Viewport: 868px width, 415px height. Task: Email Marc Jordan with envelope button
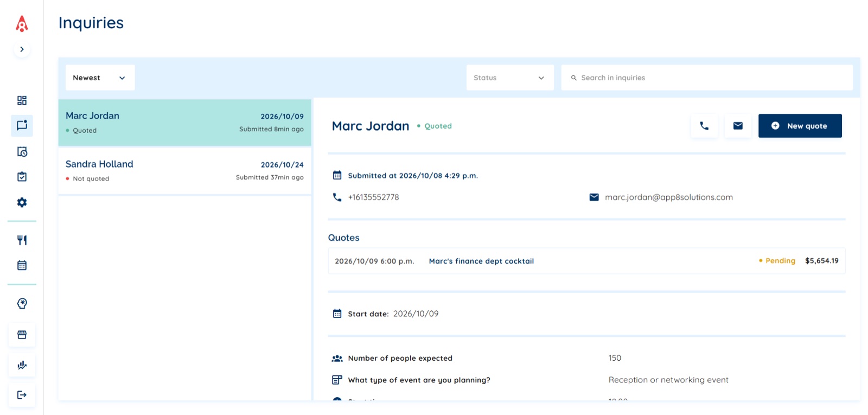point(738,126)
